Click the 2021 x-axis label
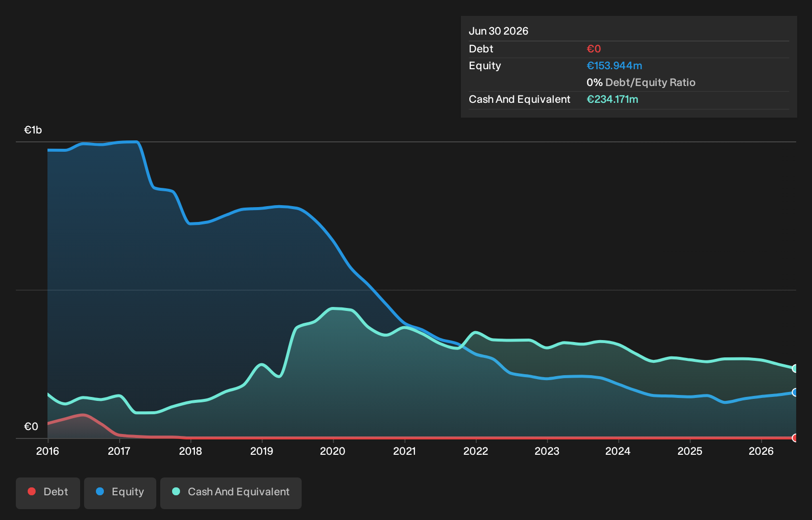812x520 pixels. (405, 451)
